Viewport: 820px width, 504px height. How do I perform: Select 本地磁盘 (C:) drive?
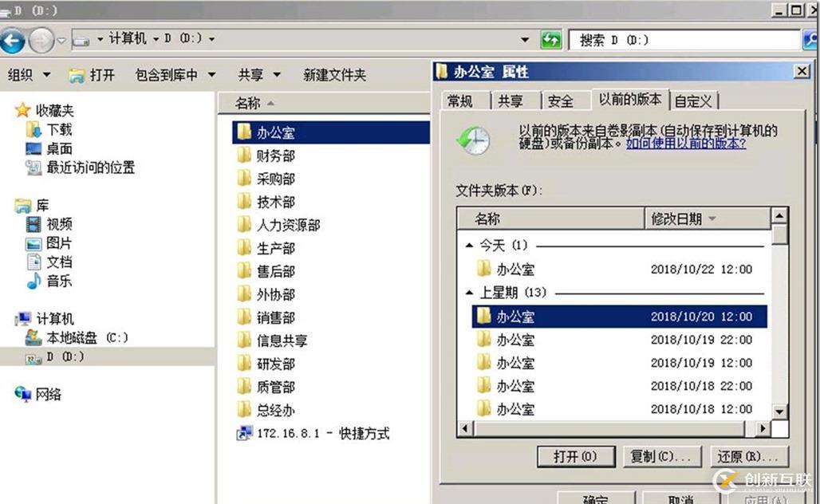coord(34,337)
